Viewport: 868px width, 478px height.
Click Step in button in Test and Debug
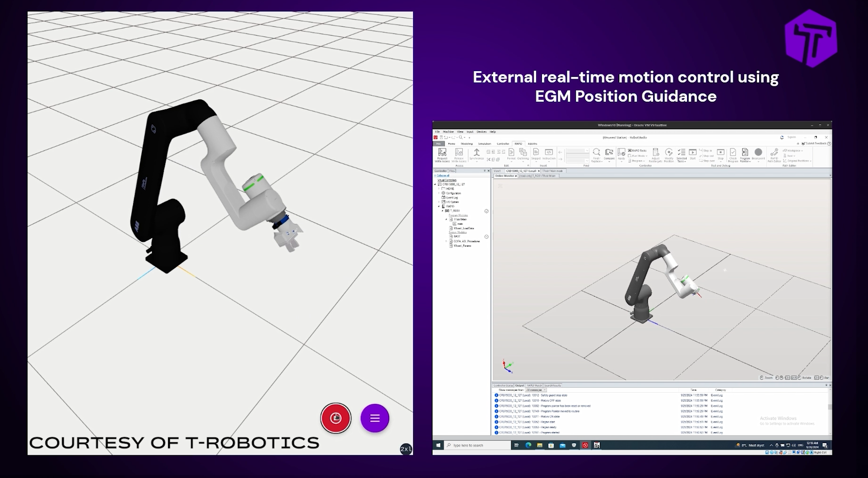coord(706,150)
